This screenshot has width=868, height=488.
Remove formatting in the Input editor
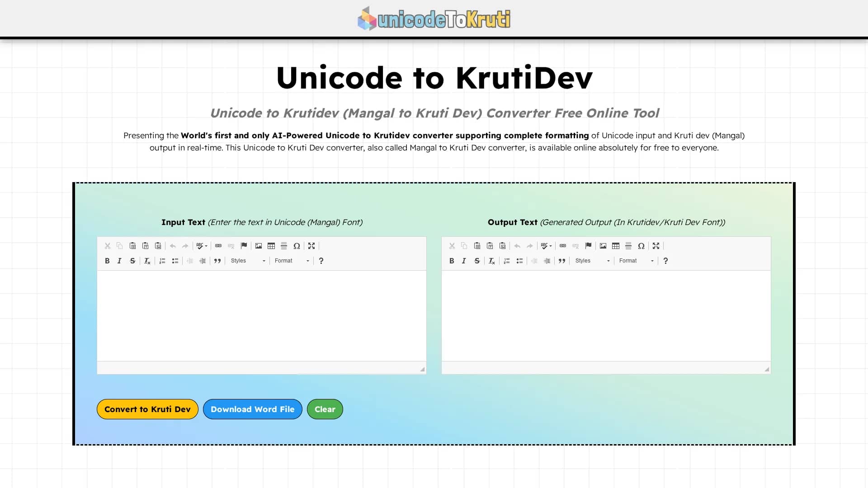coord(147,261)
